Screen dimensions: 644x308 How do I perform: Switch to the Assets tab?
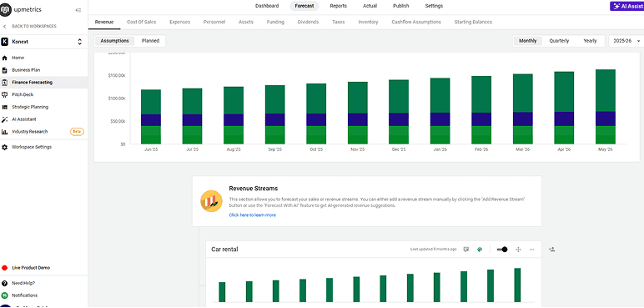[246, 23]
